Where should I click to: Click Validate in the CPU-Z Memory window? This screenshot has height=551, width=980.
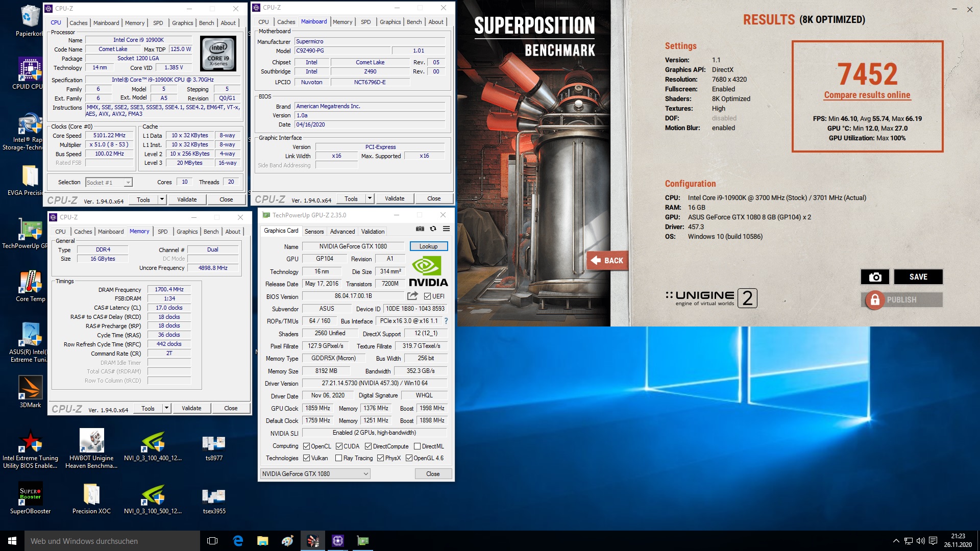click(x=191, y=408)
